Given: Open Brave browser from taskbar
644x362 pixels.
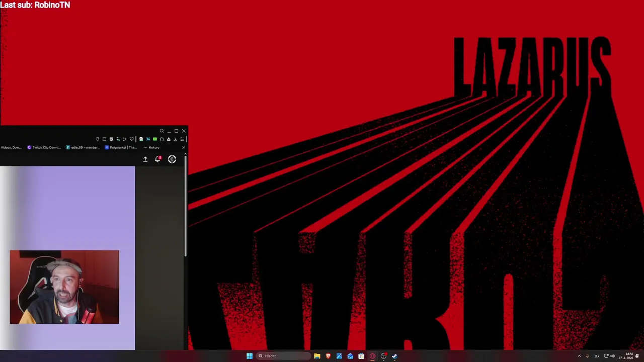Looking at the screenshot, I should click(328, 356).
